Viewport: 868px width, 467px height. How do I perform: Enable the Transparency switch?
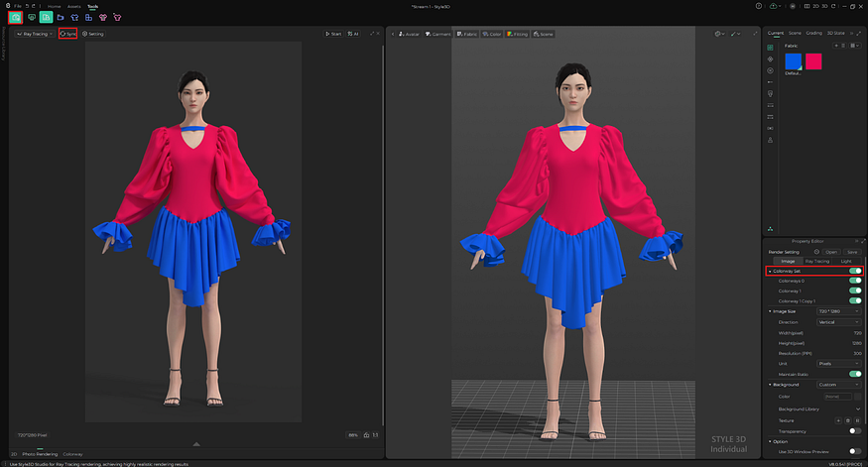855,431
